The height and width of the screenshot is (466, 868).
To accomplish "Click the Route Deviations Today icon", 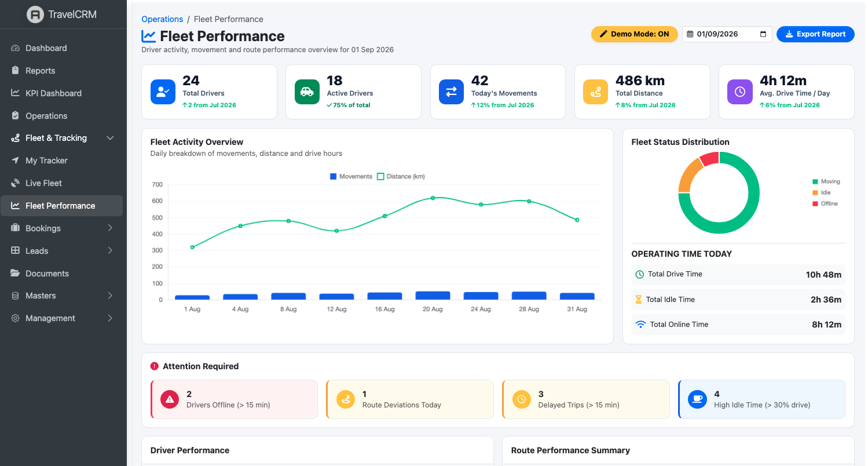I will 346,399.
